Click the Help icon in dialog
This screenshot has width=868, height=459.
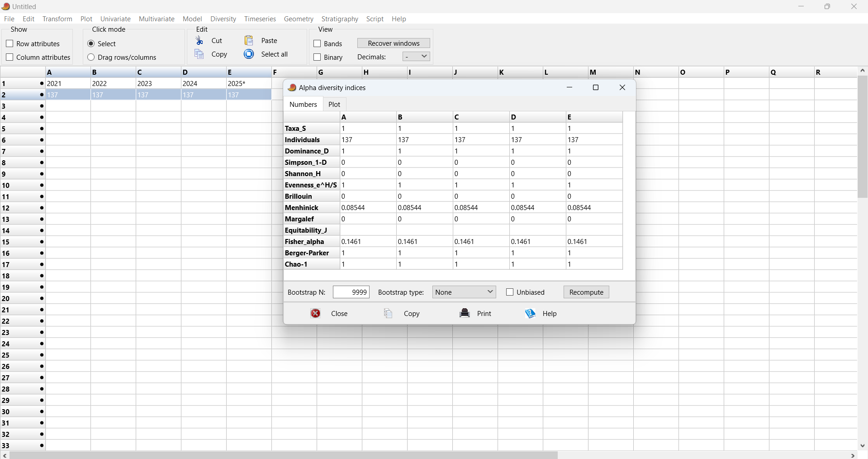pyautogui.click(x=531, y=313)
